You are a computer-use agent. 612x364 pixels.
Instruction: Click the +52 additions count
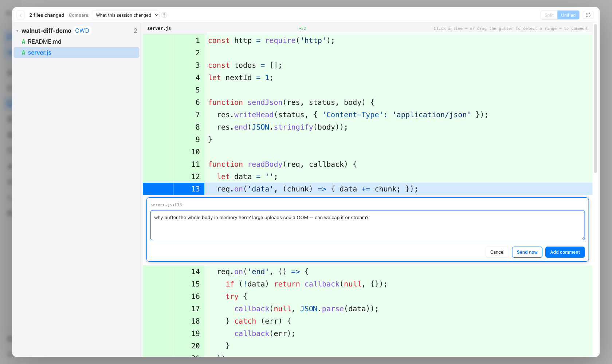coord(302,28)
